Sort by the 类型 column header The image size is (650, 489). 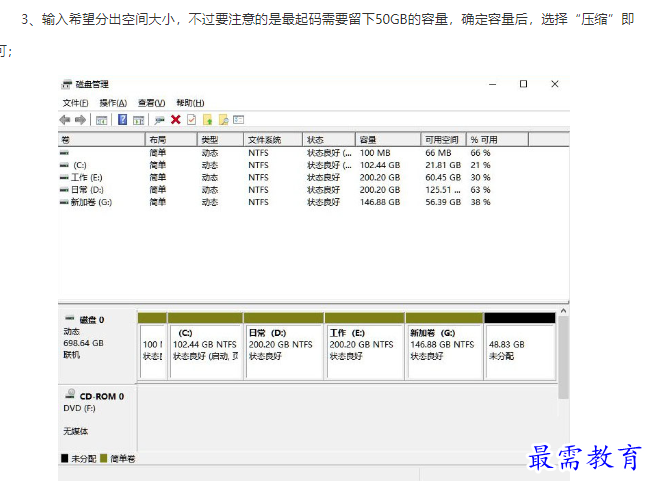[220, 140]
